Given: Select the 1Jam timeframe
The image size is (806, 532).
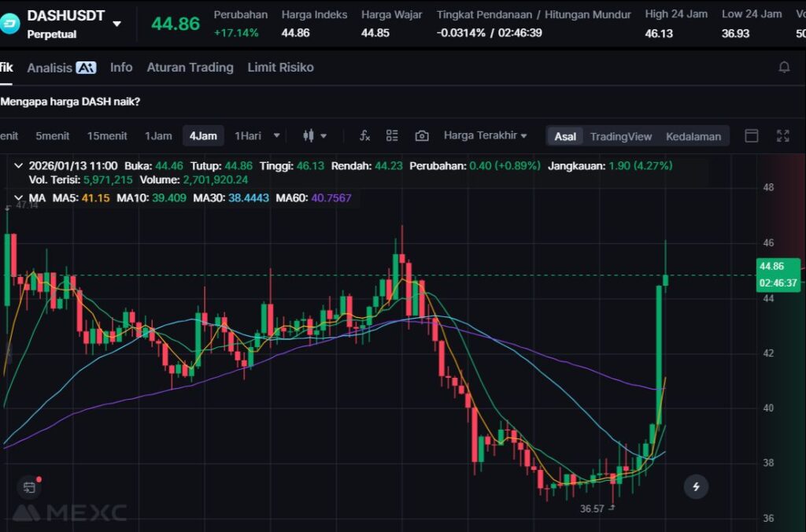Looking at the screenshot, I should tap(158, 135).
